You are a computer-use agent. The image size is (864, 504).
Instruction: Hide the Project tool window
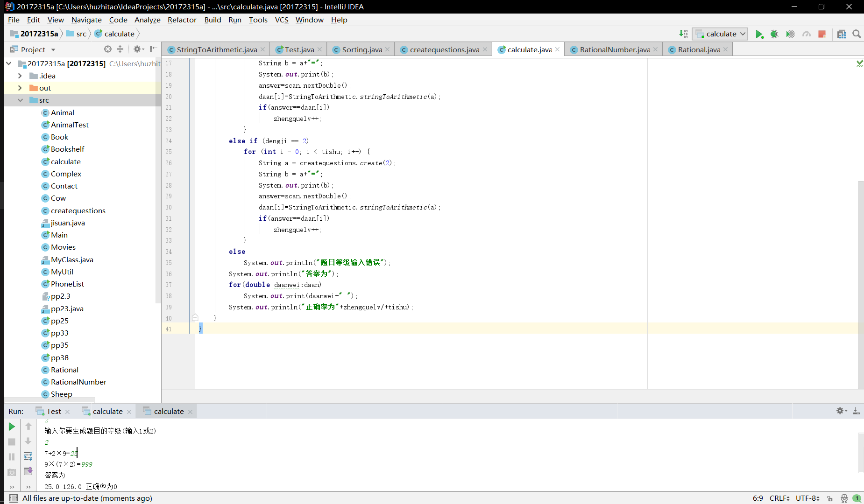click(153, 49)
